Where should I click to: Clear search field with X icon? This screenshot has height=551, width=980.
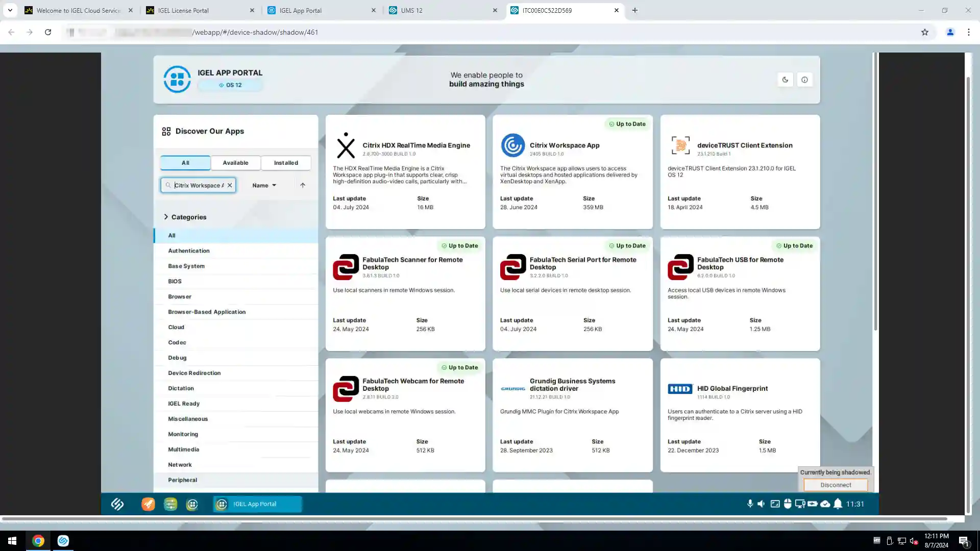pos(230,185)
